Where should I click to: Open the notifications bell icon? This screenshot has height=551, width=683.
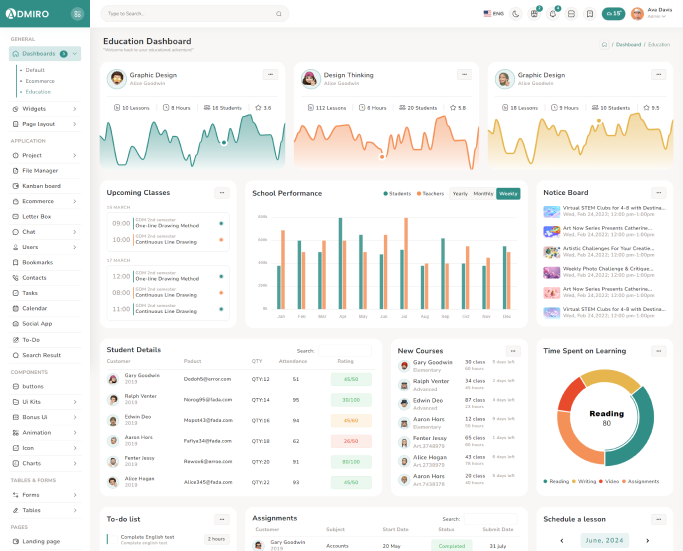coord(553,14)
